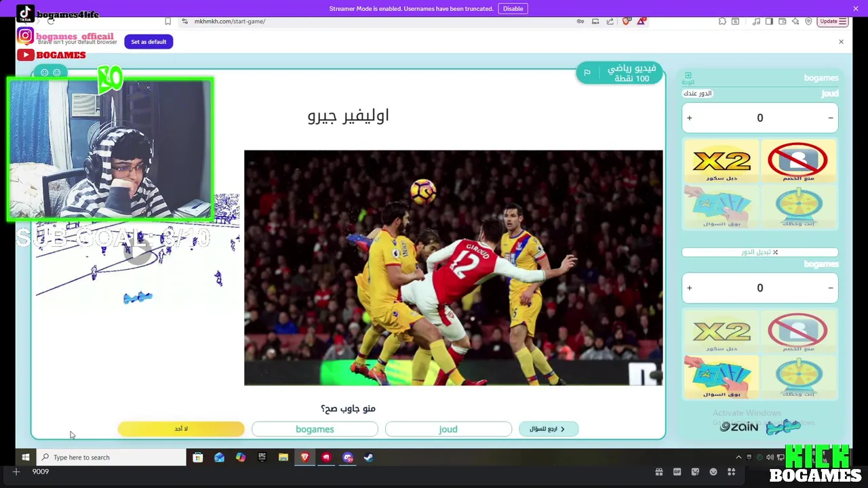
Task: Increase joud's score with the plus button
Action: (x=689, y=118)
